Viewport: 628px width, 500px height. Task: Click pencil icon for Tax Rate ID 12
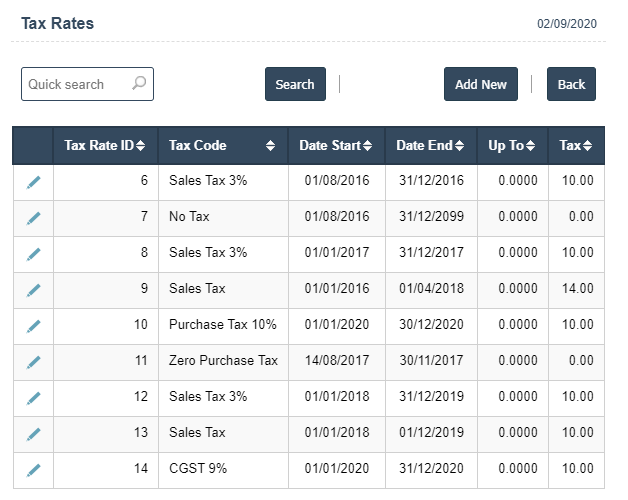click(x=33, y=398)
